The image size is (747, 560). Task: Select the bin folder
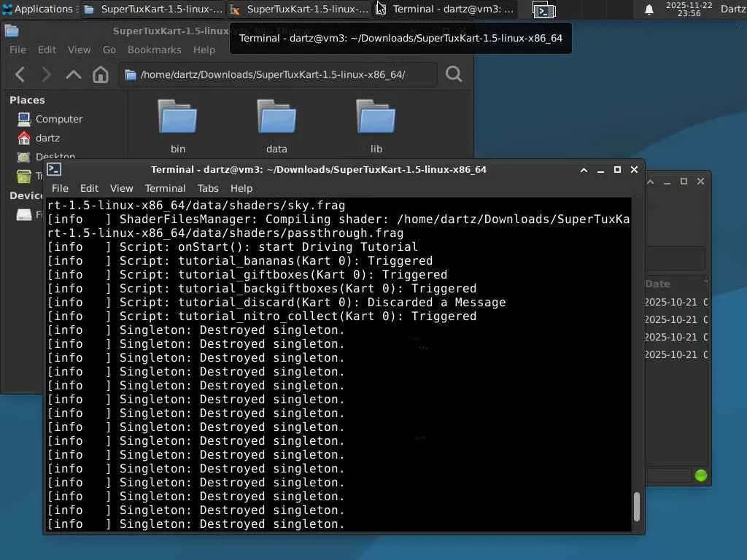[x=178, y=125]
